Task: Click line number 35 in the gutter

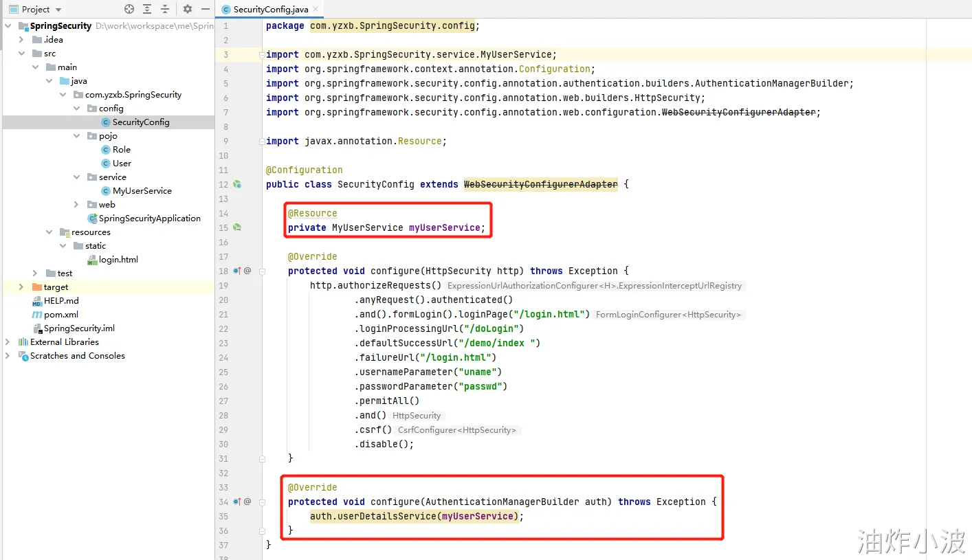Action: click(x=223, y=516)
